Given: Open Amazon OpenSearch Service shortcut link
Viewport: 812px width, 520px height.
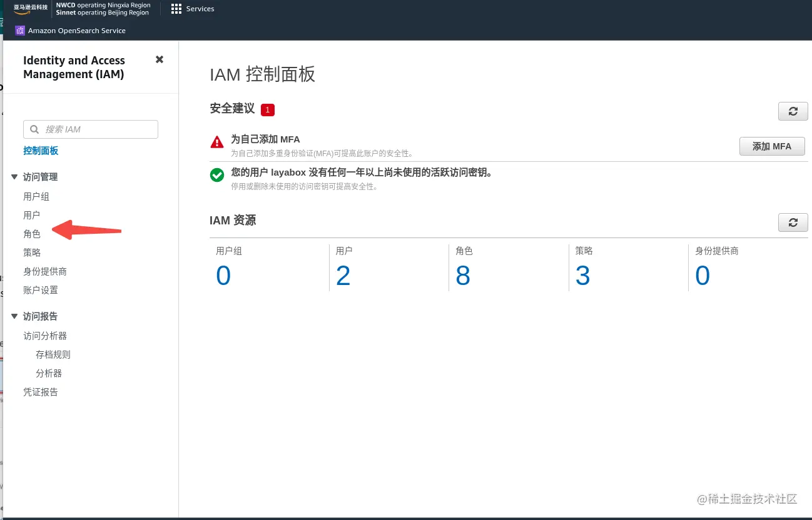Looking at the screenshot, I should [76, 30].
